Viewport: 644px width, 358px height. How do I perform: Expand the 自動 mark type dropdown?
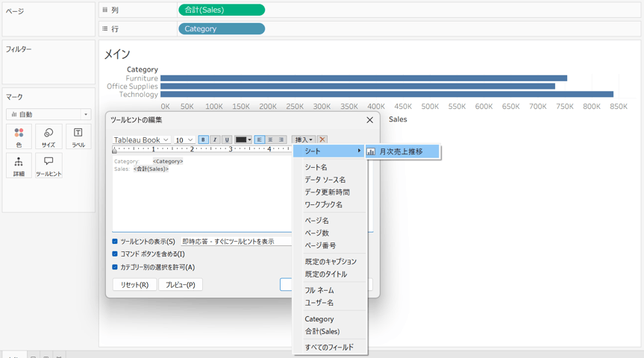coord(49,114)
